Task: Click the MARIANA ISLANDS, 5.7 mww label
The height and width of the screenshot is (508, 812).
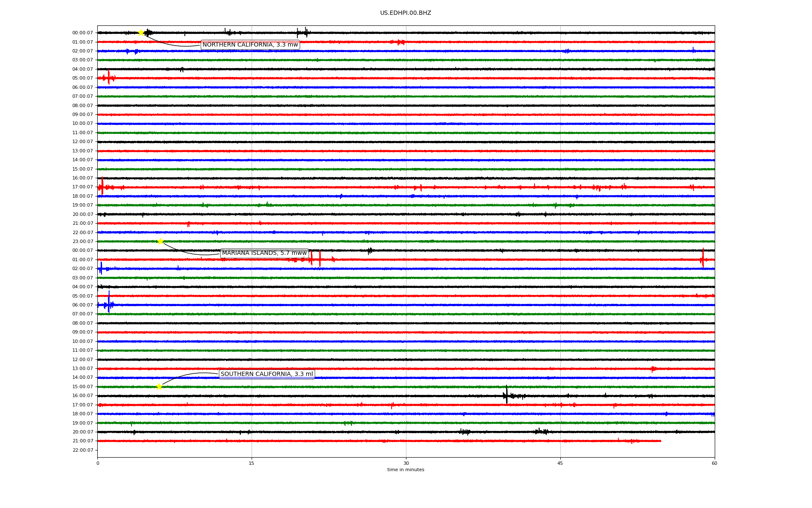Action: coord(264,253)
